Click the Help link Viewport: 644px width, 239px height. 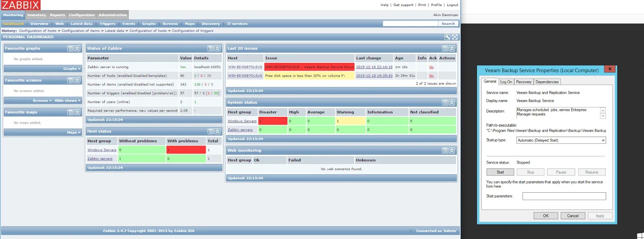coord(384,5)
